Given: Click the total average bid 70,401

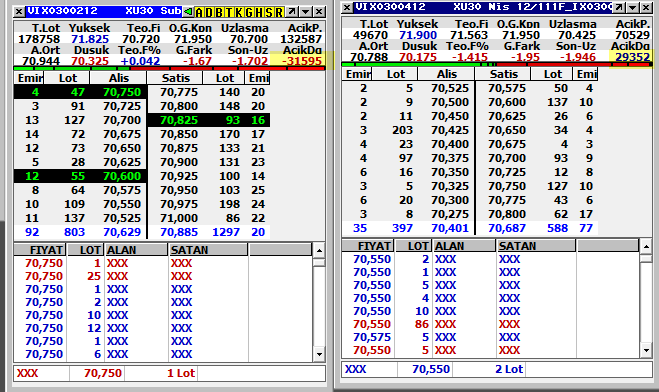Looking at the screenshot, I should (x=450, y=228).
